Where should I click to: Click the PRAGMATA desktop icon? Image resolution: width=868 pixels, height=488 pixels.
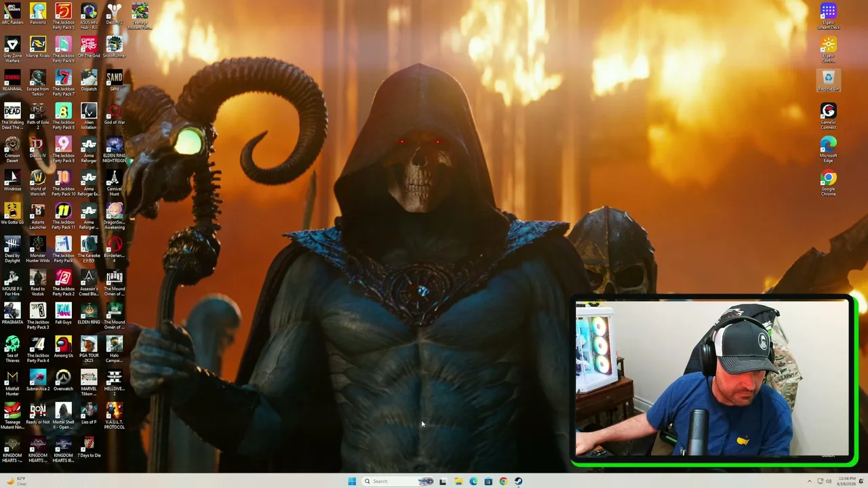(x=12, y=312)
